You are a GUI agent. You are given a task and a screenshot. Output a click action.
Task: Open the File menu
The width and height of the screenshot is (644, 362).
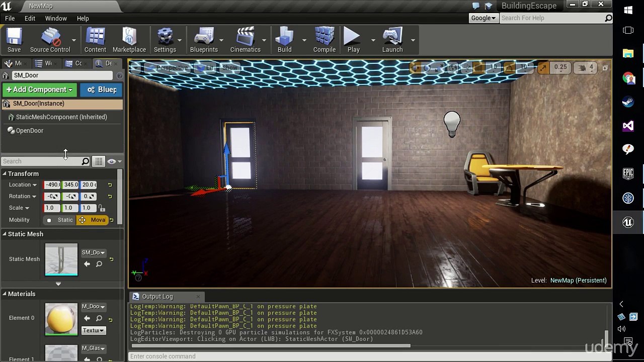pos(10,18)
